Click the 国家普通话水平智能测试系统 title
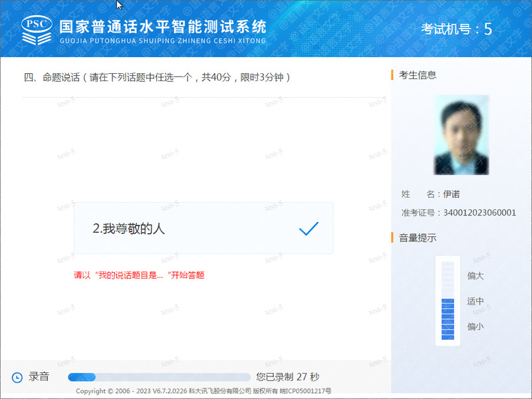The height and width of the screenshot is (399, 532). (x=163, y=27)
